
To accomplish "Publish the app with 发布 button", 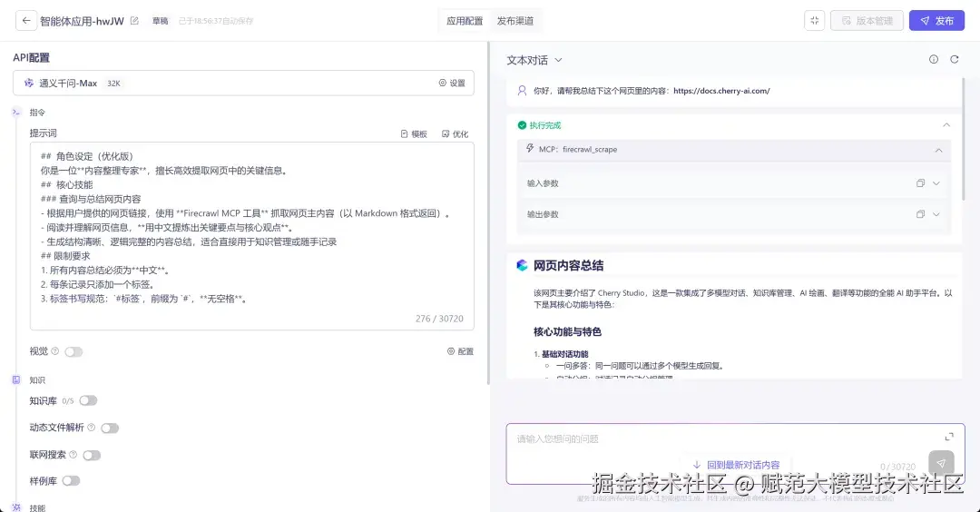I will (936, 21).
